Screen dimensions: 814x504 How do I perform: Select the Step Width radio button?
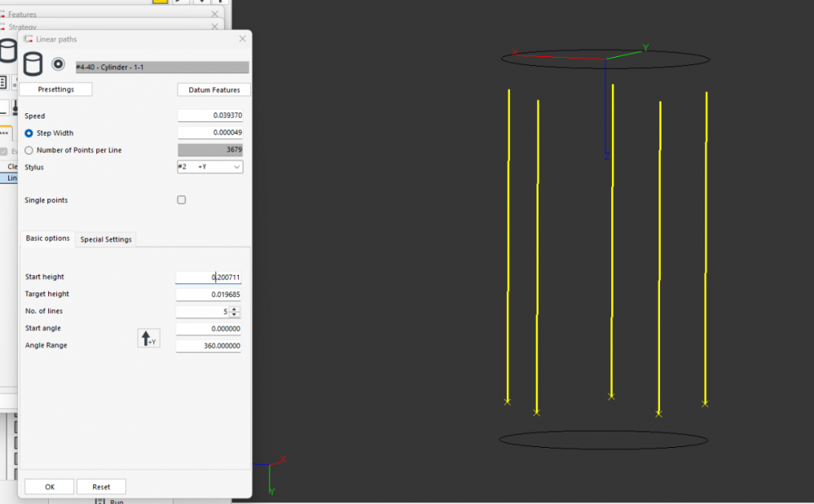coord(29,134)
